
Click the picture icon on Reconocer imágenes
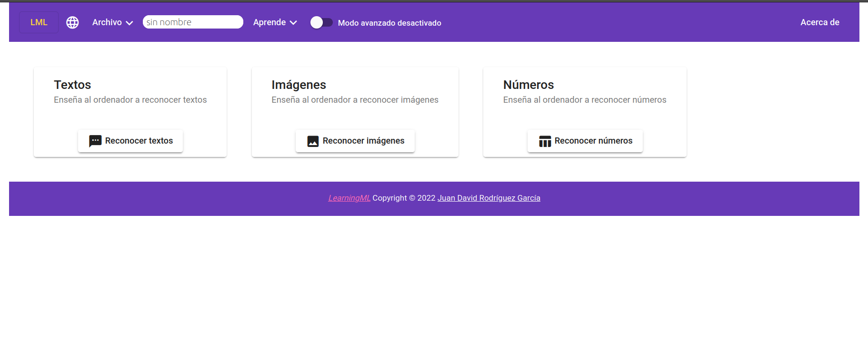click(x=313, y=141)
